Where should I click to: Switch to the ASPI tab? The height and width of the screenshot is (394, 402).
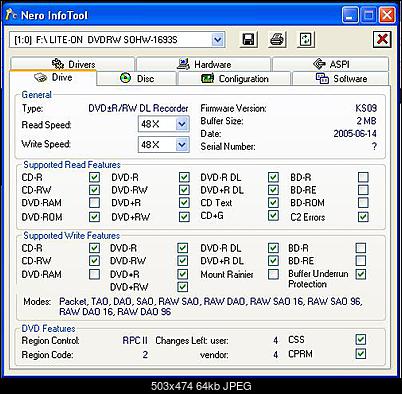pos(331,64)
